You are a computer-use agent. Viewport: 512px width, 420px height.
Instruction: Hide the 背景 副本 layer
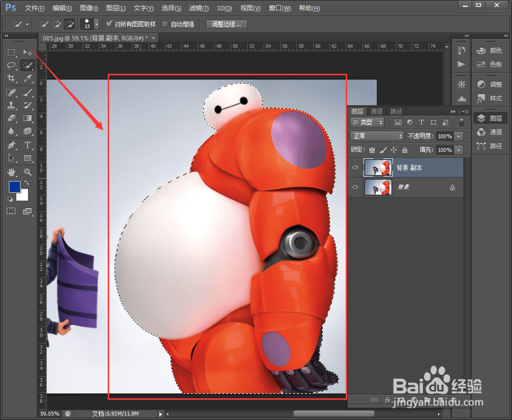pos(355,167)
